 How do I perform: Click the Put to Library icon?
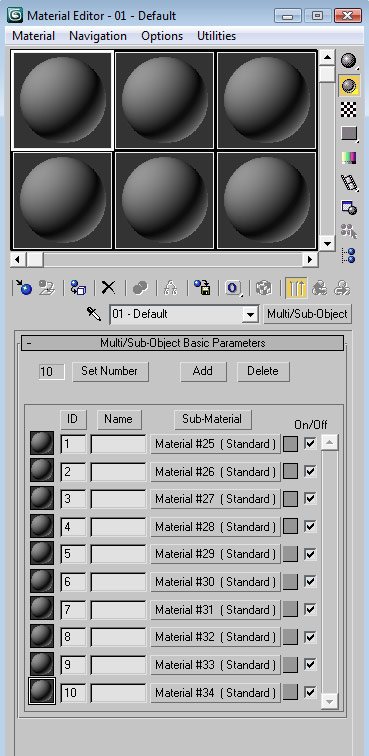202,288
